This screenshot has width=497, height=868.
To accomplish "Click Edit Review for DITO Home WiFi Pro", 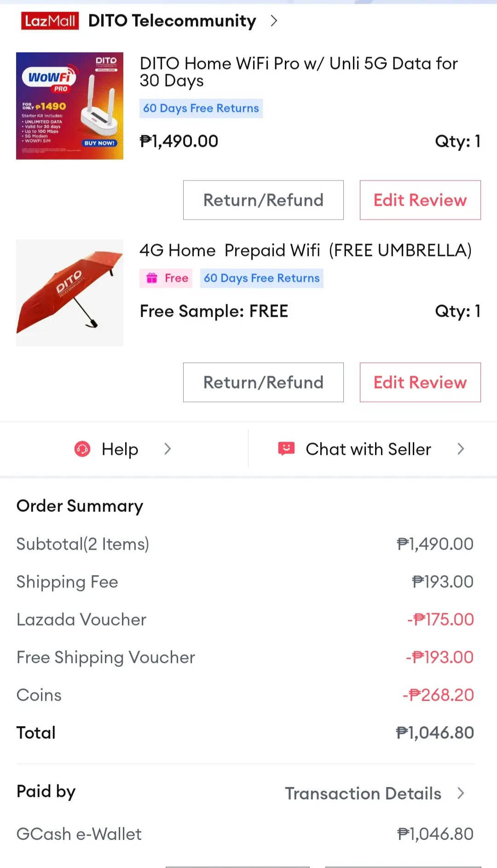I will pyautogui.click(x=420, y=200).
